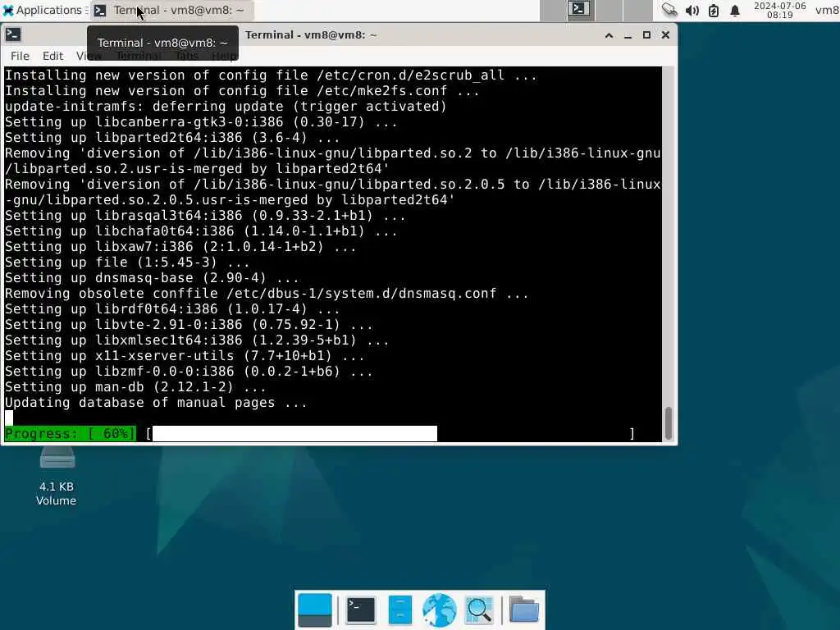Open vm8 user menu in panel

pos(827,10)
